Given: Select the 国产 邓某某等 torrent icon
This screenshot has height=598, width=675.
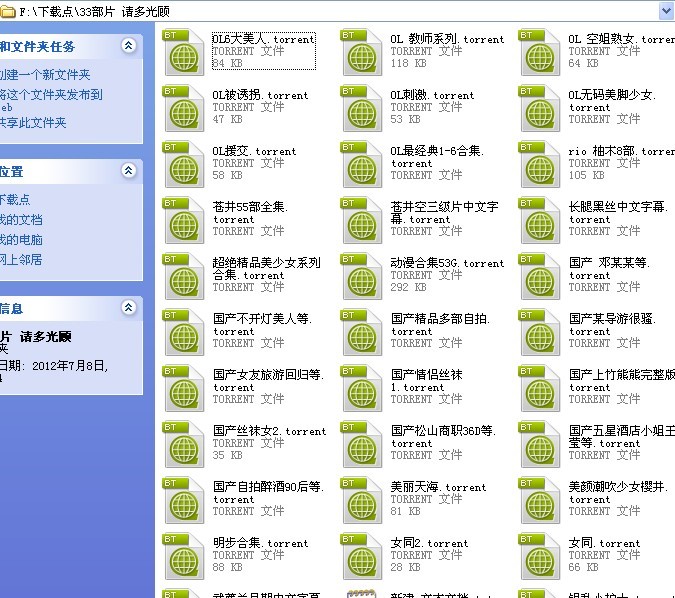Looking at the screenshot, I should click(539, 276).
